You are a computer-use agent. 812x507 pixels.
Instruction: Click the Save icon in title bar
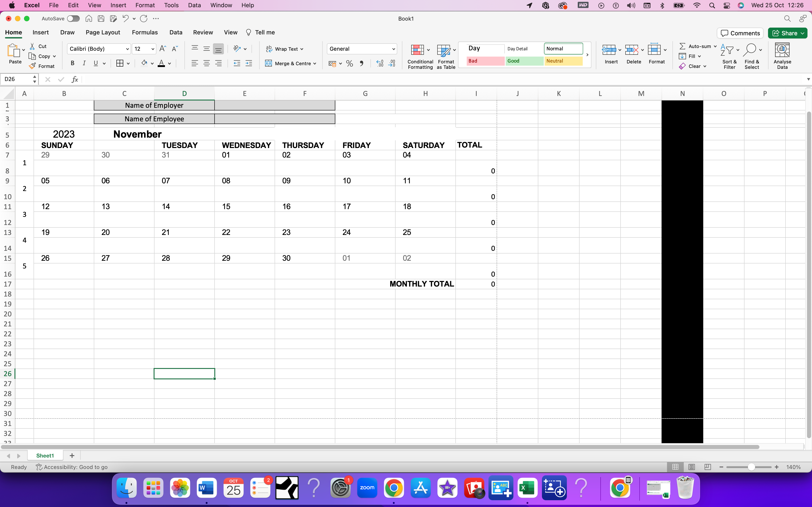pyautogui.click(x=101, y=19)
